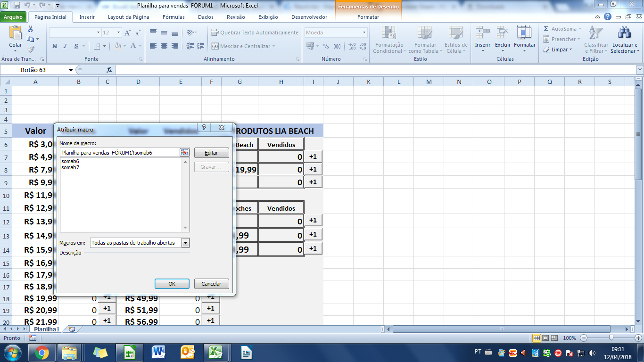Select the Normal view status bar icon
This screenshot has width=644, height=362.
[536, 337]
